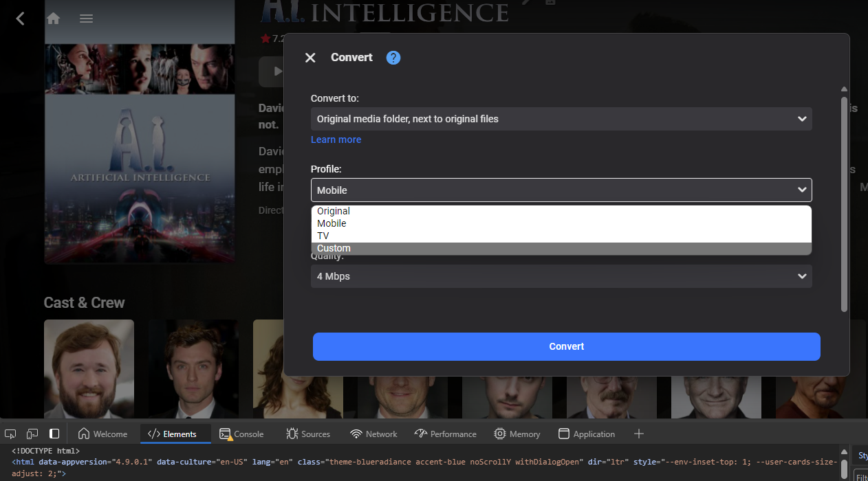Open the Quality dropdown set to 4 Mbps
Viewport: 868px width, 481px height.
coord(561,276)
